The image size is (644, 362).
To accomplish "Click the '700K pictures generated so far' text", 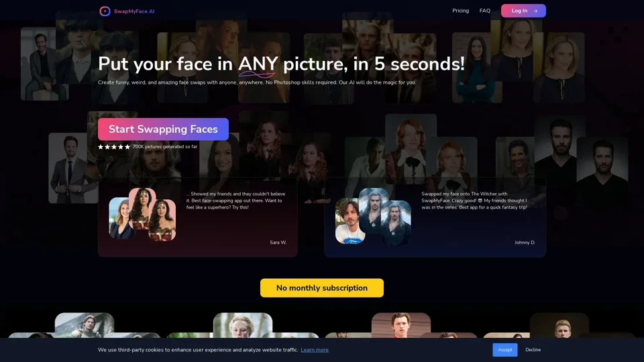I will pyautogui.click(x=165, y=147).
